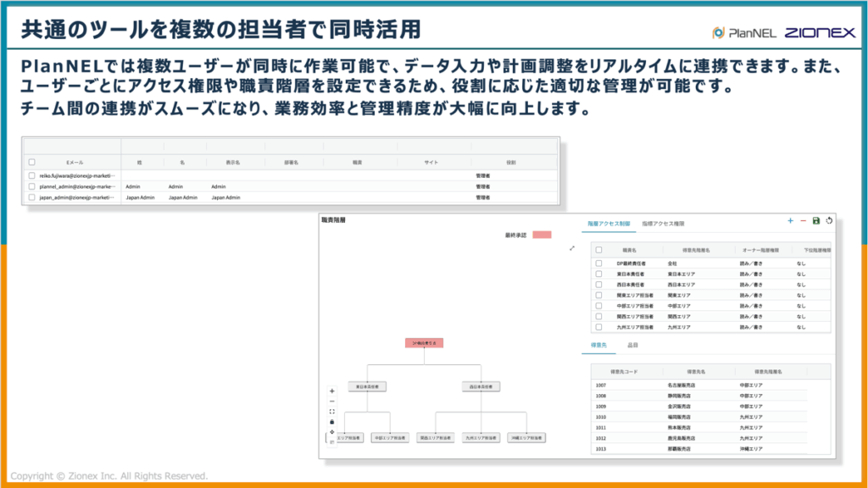Click the 金沢販売店 customer name
The height and width of the screenshot is (488, 868).
[x=679, y=406]
